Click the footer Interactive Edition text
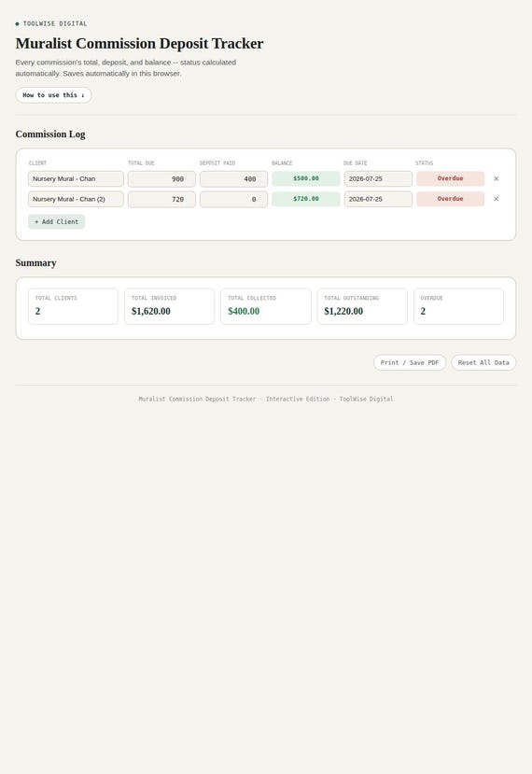The image size is (532, 774). tap(298, 399)
